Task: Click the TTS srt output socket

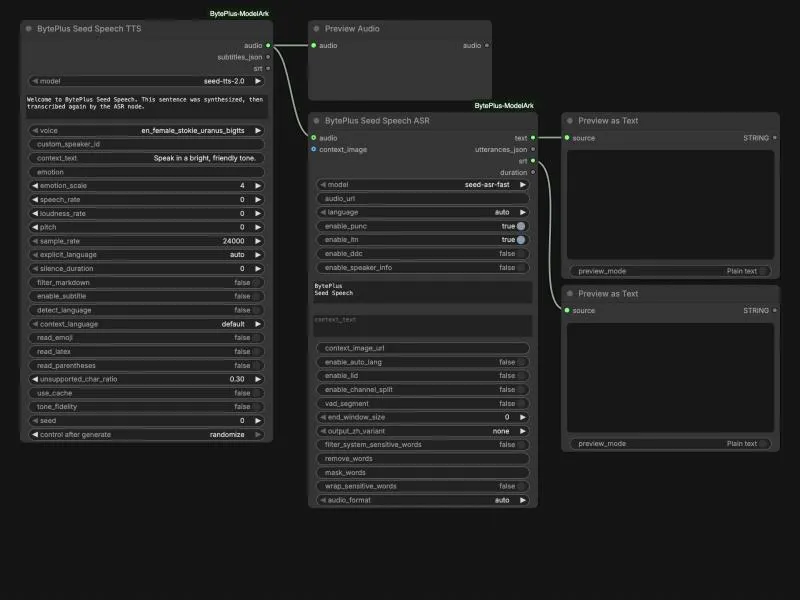Action: tap(268, 68)
